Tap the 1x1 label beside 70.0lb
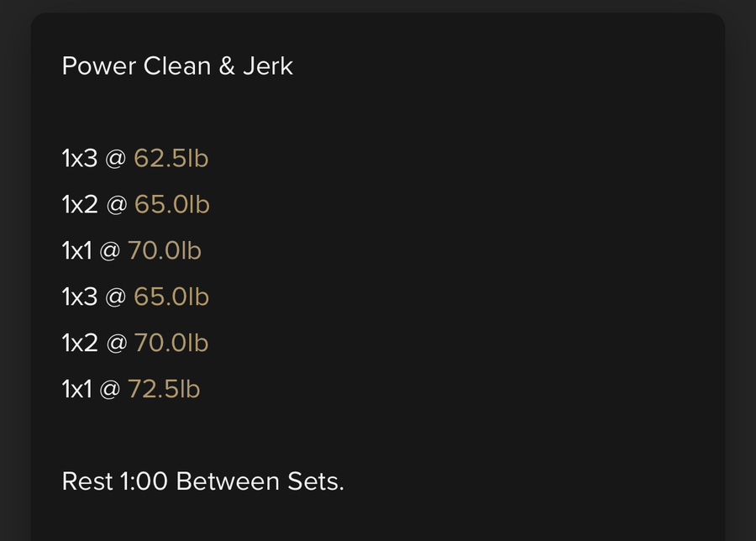 point(77,250)
